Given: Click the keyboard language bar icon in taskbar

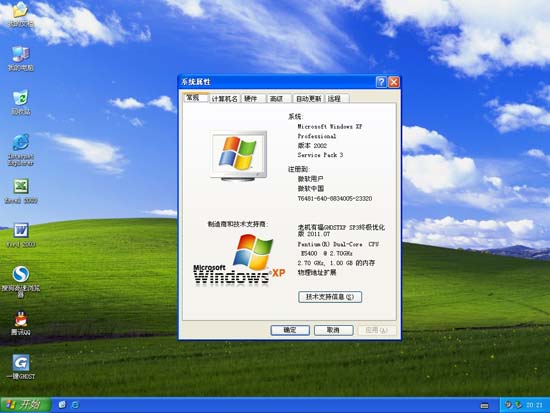Looking at the screenshot, I should pos(484,406).
